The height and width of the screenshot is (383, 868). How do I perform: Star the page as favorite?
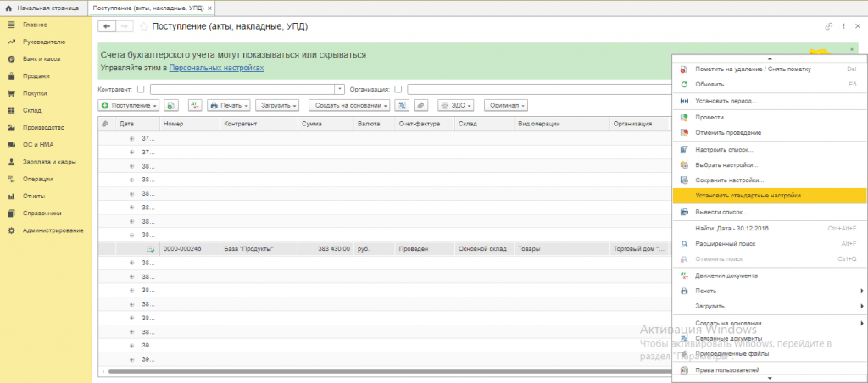click(x=143, y=27)
